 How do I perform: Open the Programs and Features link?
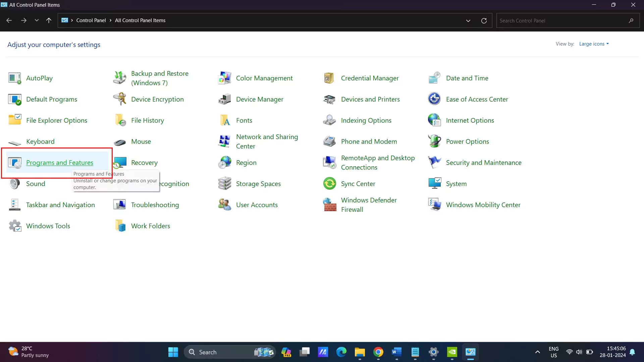point(60,163)
